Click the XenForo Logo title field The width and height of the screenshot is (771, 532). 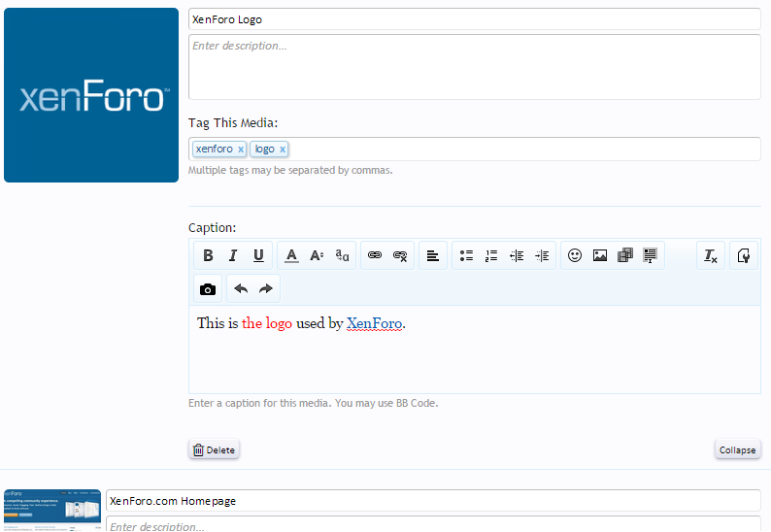click(474, 19)
